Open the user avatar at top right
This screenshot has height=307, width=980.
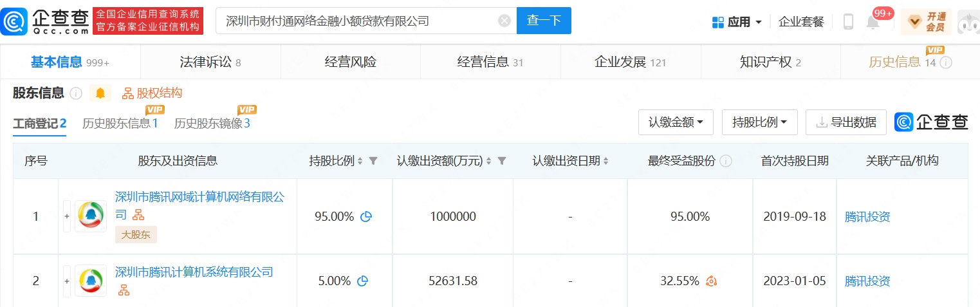pos(968,22)
